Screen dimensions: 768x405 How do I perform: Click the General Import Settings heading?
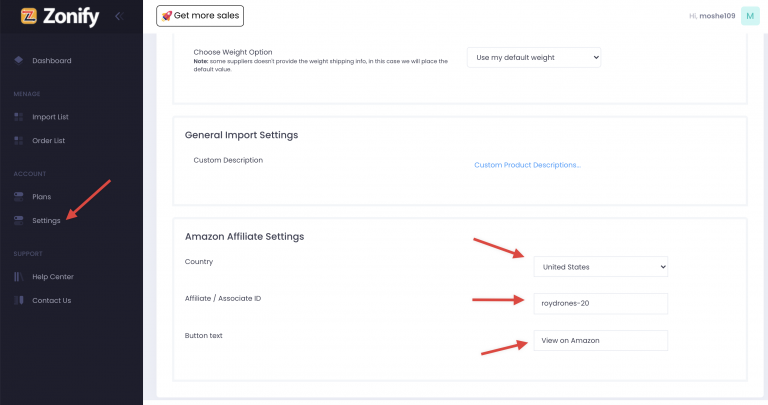[x=241, y=135]
